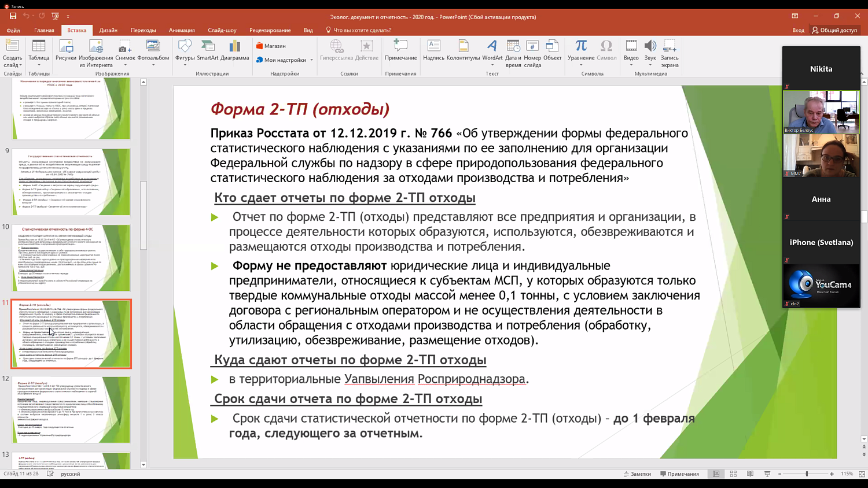The height and width of the screenshot is (488, 868).
Task: Click the Фотоальбом photo album icon
Action: [153, 46]
